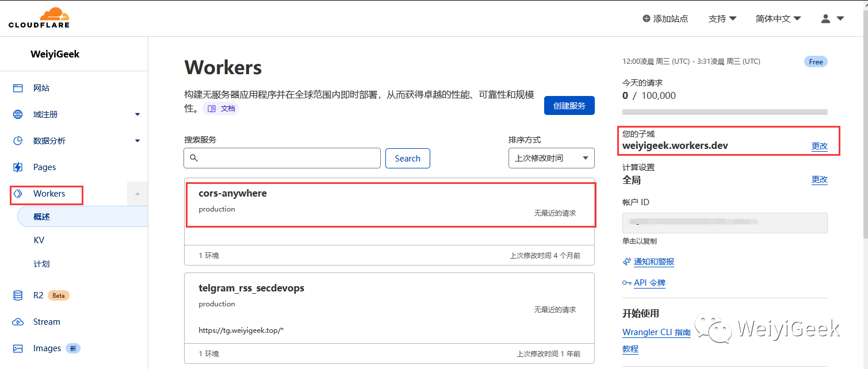
Task: Collapse the Workers submenu arrow
Action: pos(137,194)
